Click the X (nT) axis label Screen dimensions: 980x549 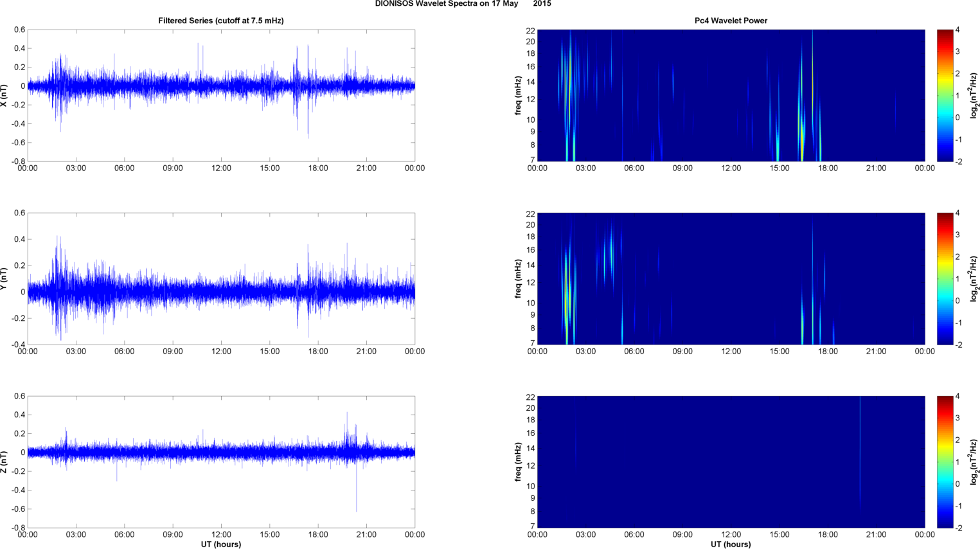tap(5, 95)
